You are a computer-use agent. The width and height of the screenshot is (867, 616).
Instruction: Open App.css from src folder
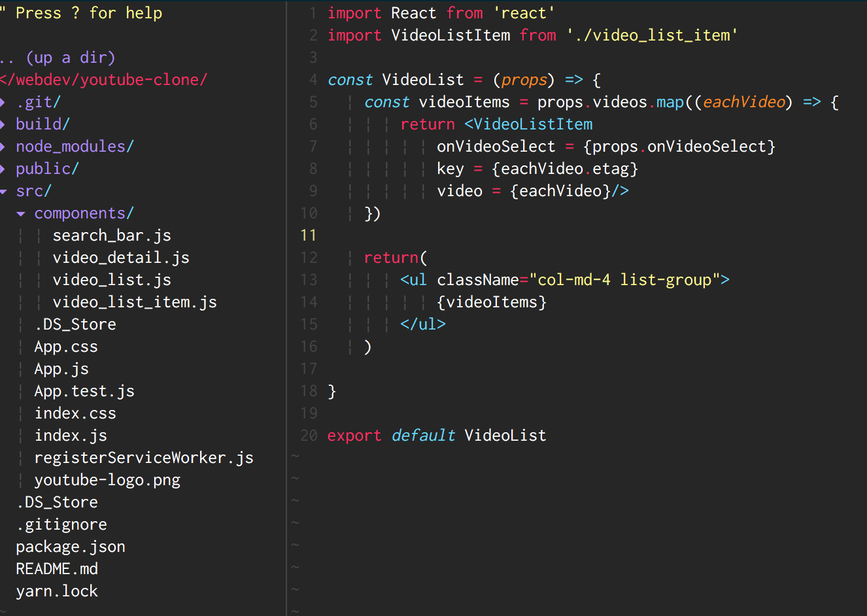tap(65, 347)
